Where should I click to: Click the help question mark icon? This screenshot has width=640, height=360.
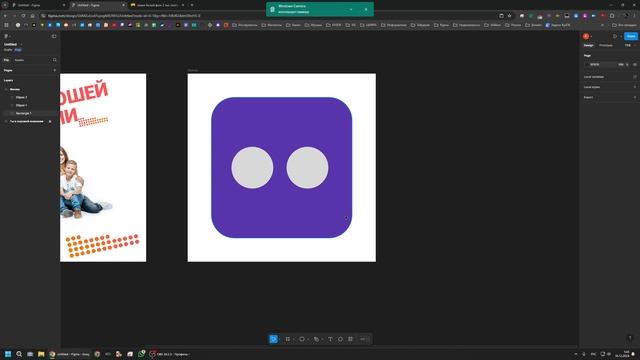pos(630,338)
